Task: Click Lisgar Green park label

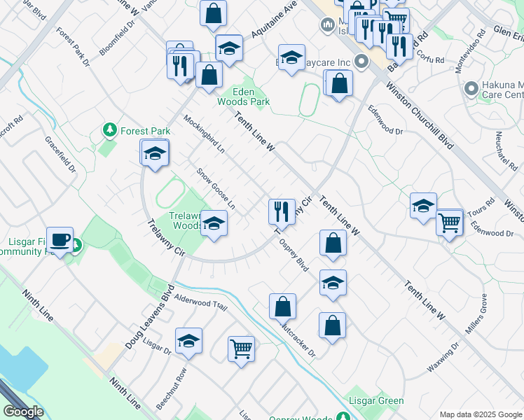Action: click(x=376, y=400)
